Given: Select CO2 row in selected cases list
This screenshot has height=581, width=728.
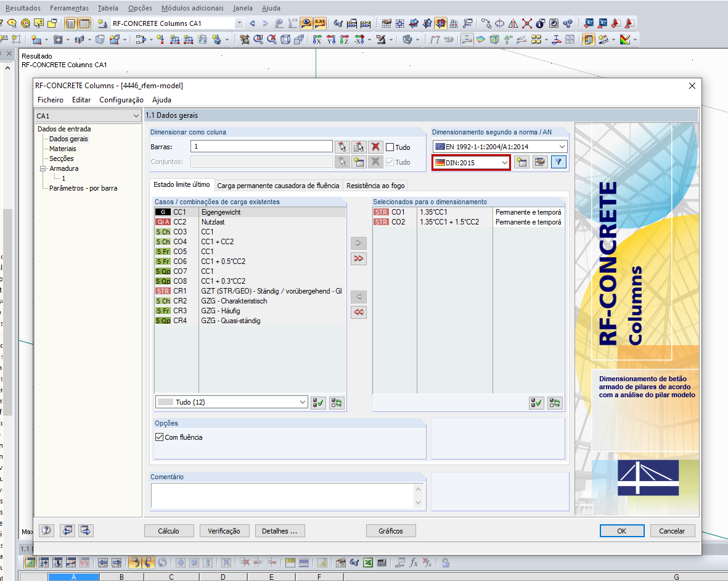Looking at the screenshot, I should click(x=468, y=222).
